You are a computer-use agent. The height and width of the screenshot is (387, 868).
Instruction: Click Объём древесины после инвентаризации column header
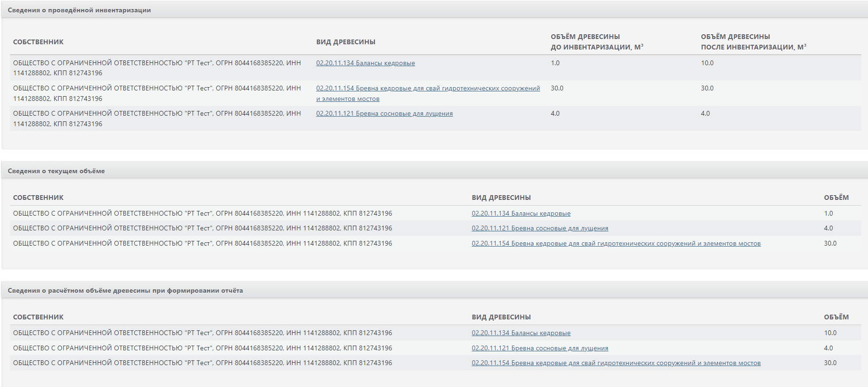[x=753, y=42]
